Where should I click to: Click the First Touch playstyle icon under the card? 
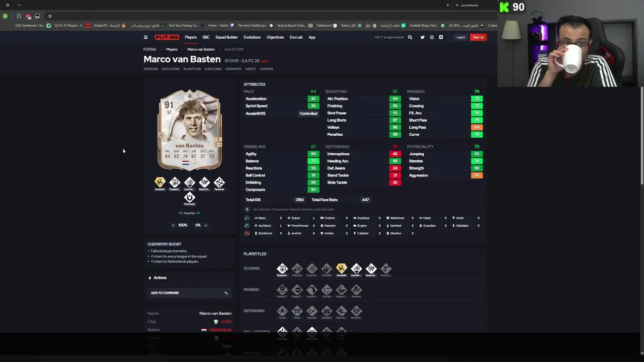[189, 198]
